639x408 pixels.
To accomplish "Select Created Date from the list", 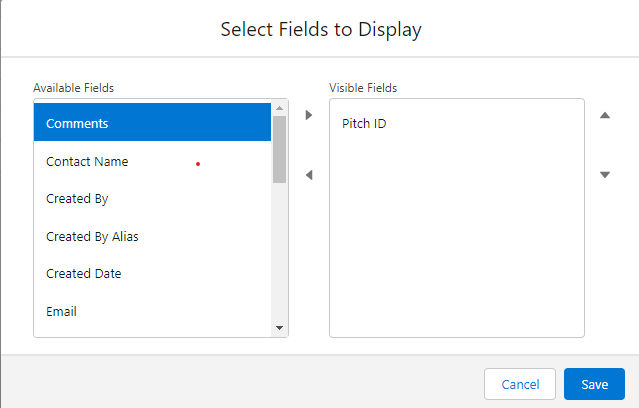I will [x=152, y=273].
